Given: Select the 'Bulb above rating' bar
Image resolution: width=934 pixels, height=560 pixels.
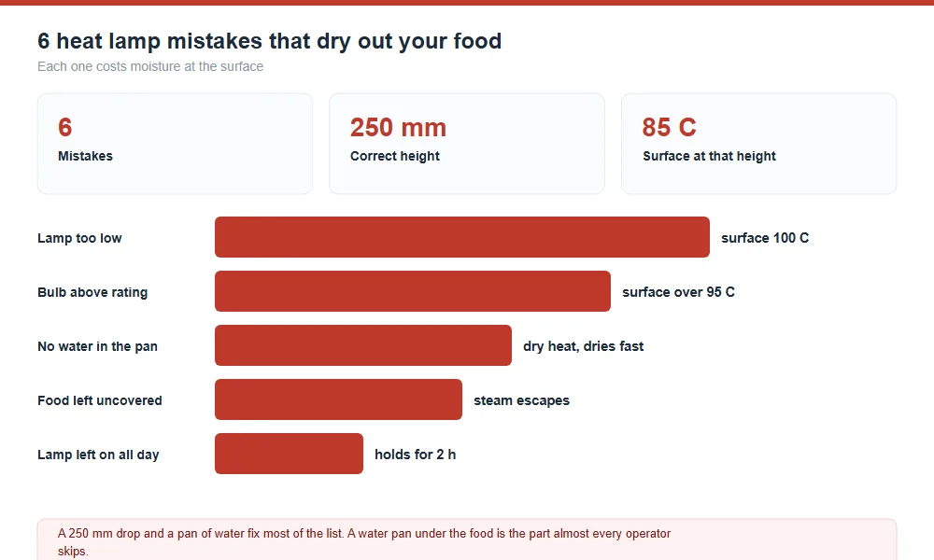Looking at the screenshot, I should (x=413, y=291).
